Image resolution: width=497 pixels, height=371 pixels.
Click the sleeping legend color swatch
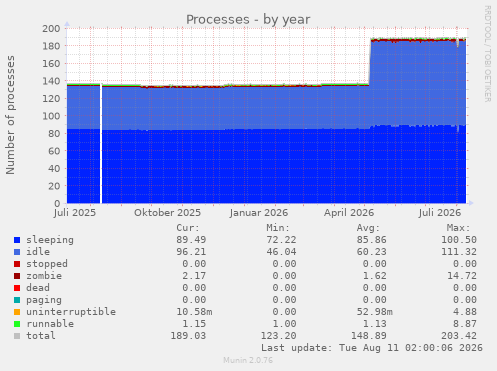click(17, 240)
